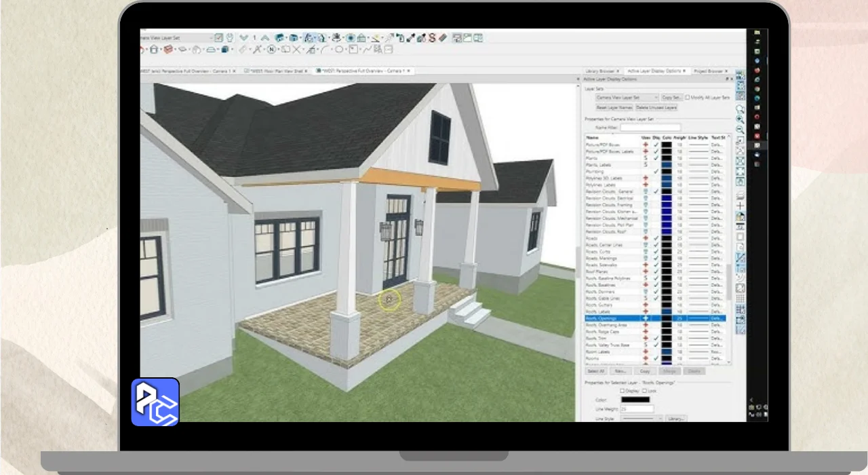The image size is (868, 475).
Task: Click Select All button below layer list
Action: (x=596, y=371)
